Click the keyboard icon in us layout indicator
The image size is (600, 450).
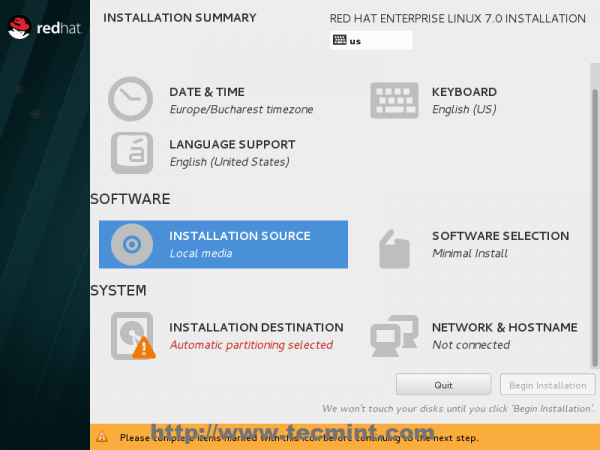(x=339, y=40)
